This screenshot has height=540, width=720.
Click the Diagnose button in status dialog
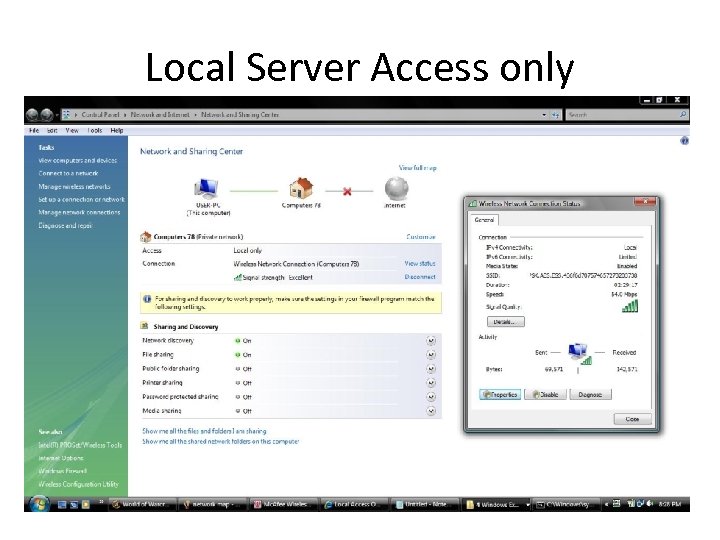click(x=591, y=394)
